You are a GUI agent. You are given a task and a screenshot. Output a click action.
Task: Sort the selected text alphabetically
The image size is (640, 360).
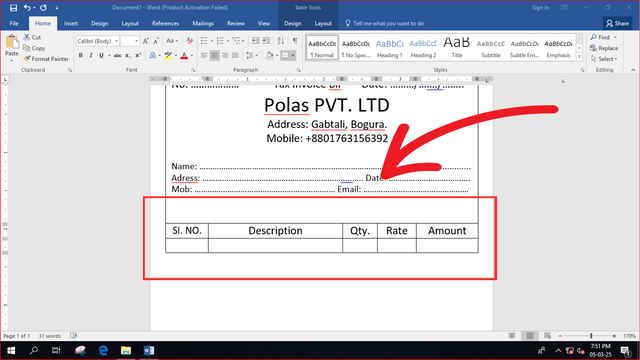(x=281, y=41)
